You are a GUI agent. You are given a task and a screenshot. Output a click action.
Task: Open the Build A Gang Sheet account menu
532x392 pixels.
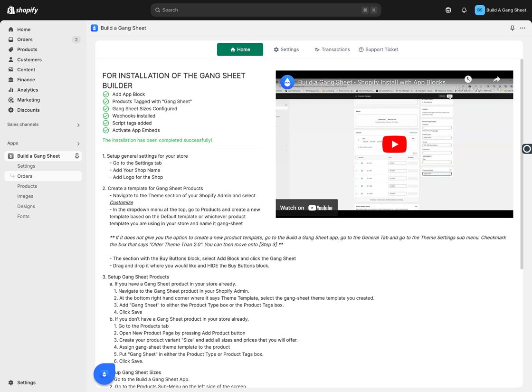[501, 10]
